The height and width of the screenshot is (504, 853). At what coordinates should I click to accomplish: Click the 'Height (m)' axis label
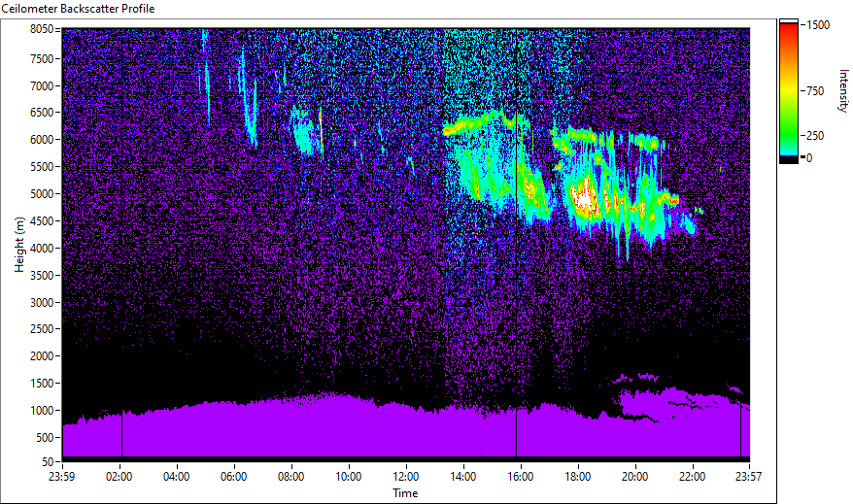(x=19, y=245)
